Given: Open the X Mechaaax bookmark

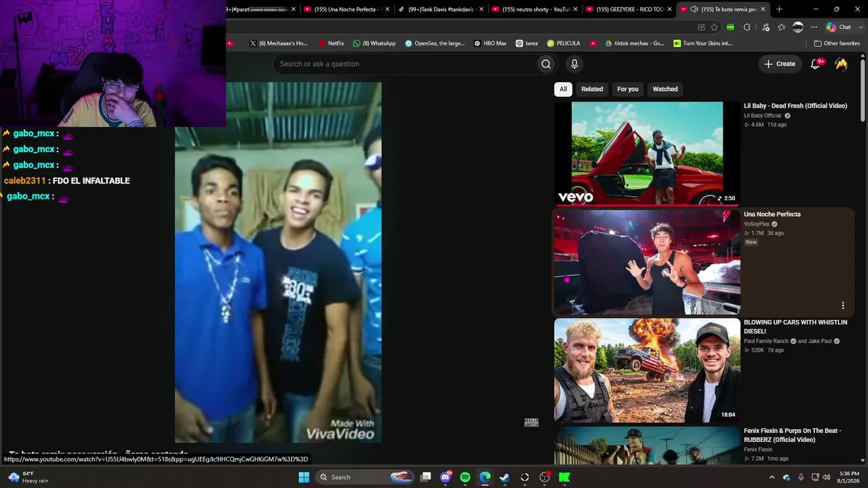Looking at the screenshot, I should click(279, 43).
